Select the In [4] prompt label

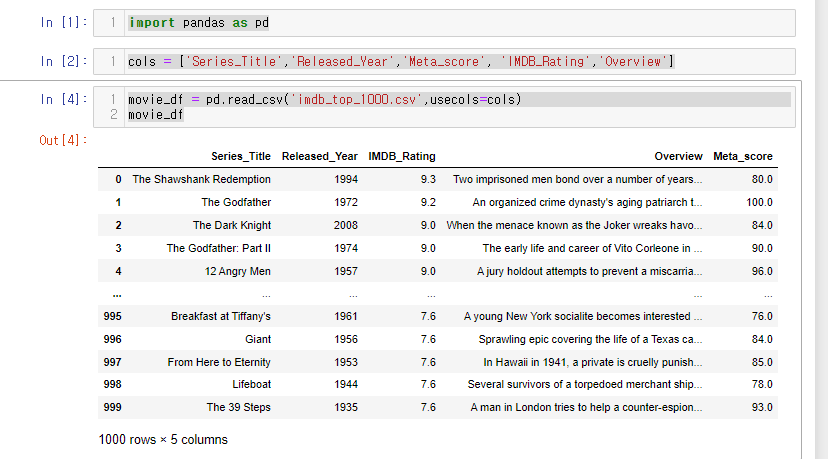tap(63, 99)
